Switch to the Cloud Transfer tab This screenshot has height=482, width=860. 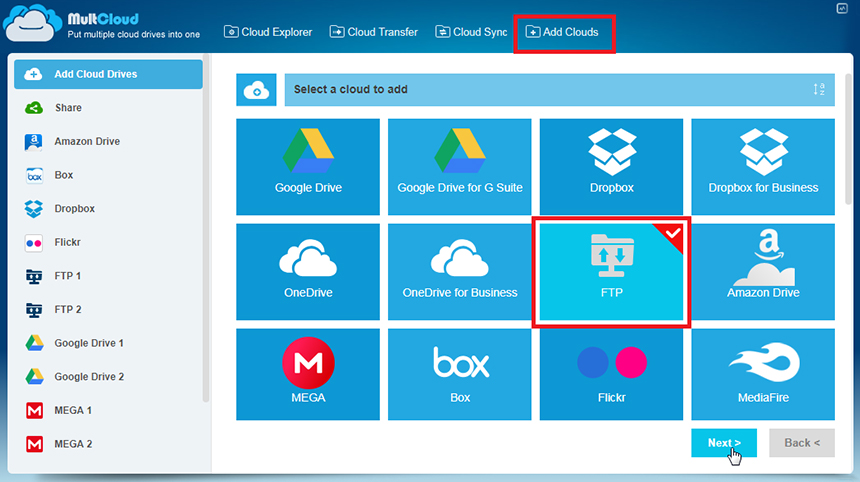click(x=374, y=32)
